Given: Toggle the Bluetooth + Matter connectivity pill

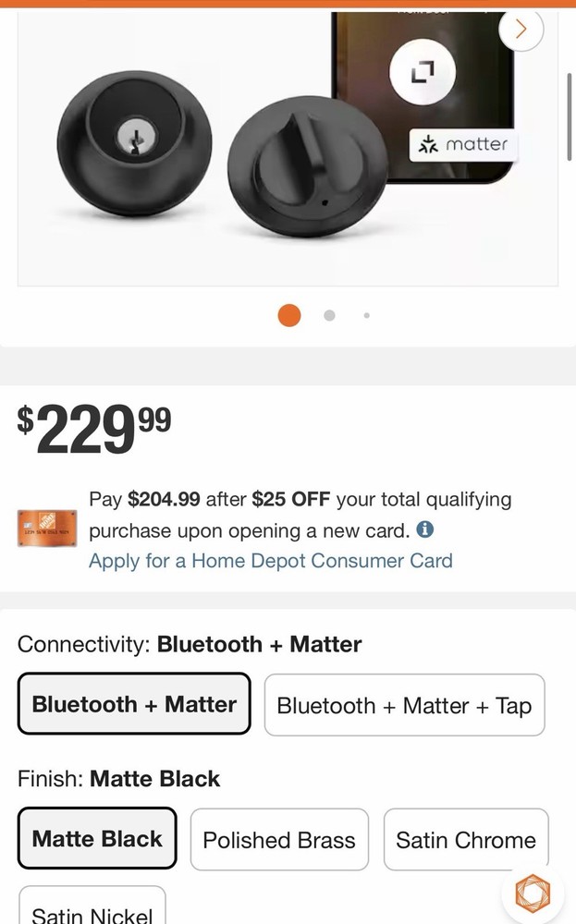Looking at the screenshot, I should point(134,704).
